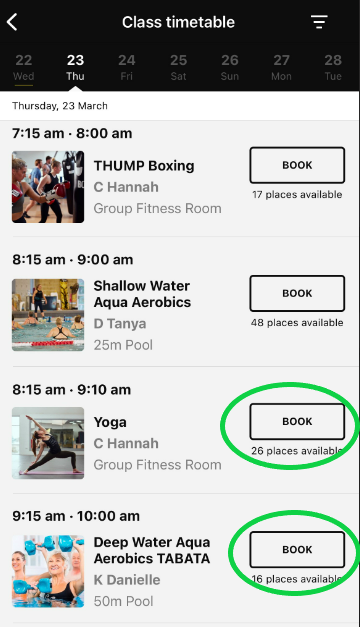Switch to Tue 28 date tab
The height and width of the screenshot is (627, 360).
pyautogui.click(x=333, y=67)
